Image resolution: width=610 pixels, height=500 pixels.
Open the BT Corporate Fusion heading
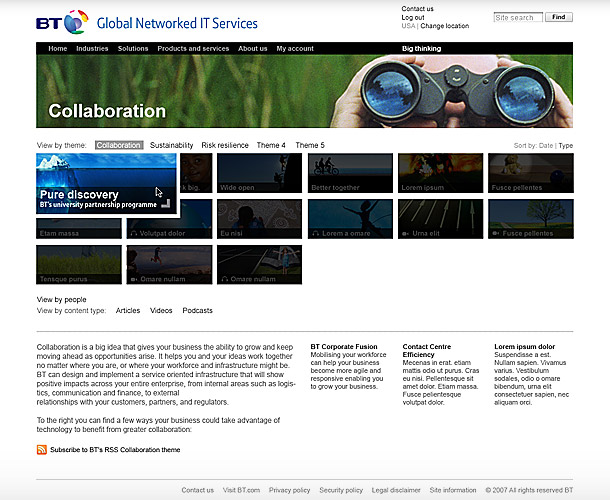click(x=344, y=346)
